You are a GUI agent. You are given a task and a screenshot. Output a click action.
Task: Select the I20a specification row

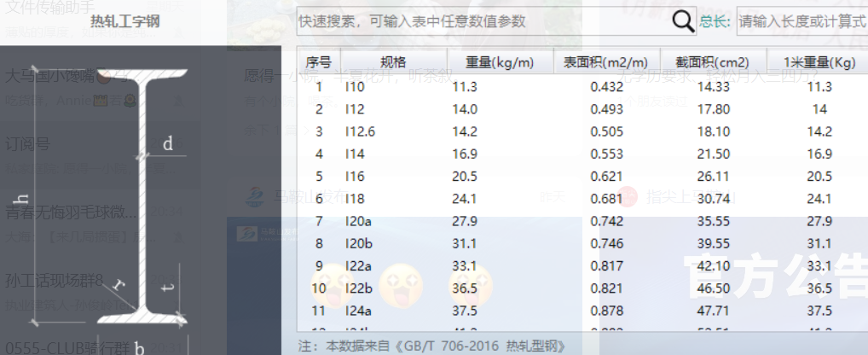pos(582,221)
